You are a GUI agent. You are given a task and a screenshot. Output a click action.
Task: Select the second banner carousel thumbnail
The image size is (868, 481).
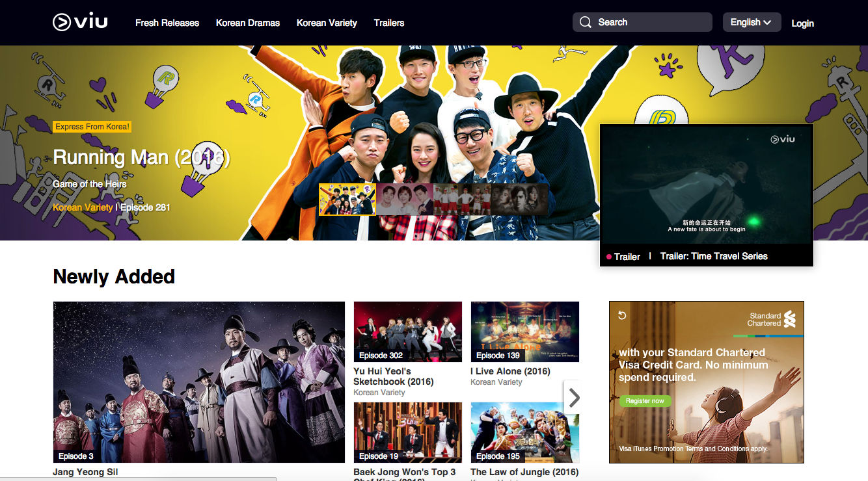(405, 199)
